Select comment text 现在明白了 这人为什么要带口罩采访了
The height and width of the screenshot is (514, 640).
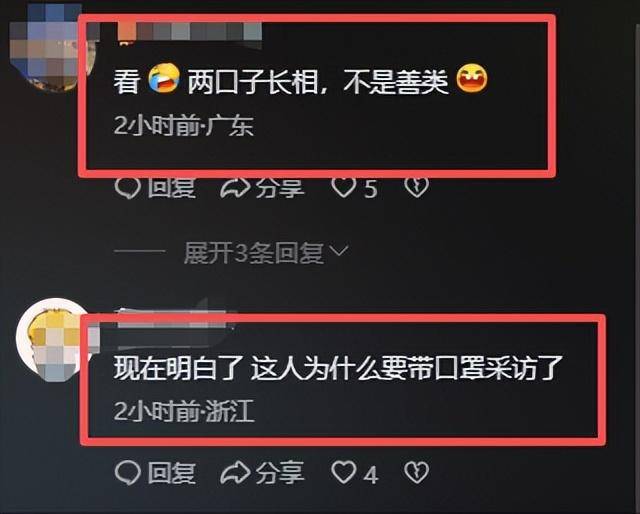tap(338, 368)
